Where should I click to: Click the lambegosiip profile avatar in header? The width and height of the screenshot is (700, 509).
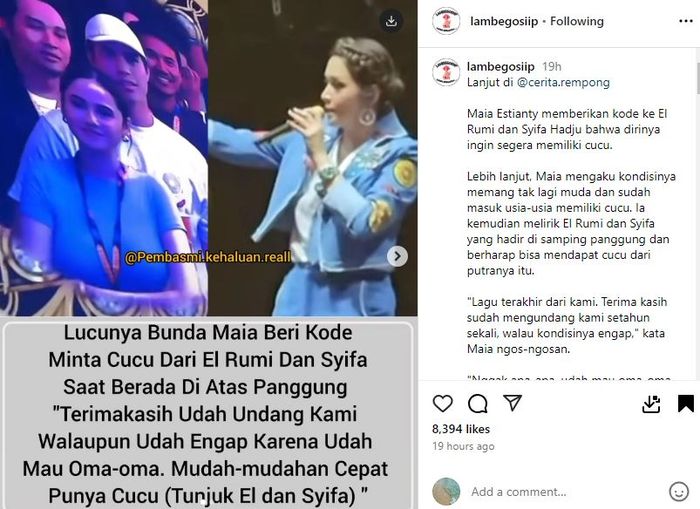[446, 21]
